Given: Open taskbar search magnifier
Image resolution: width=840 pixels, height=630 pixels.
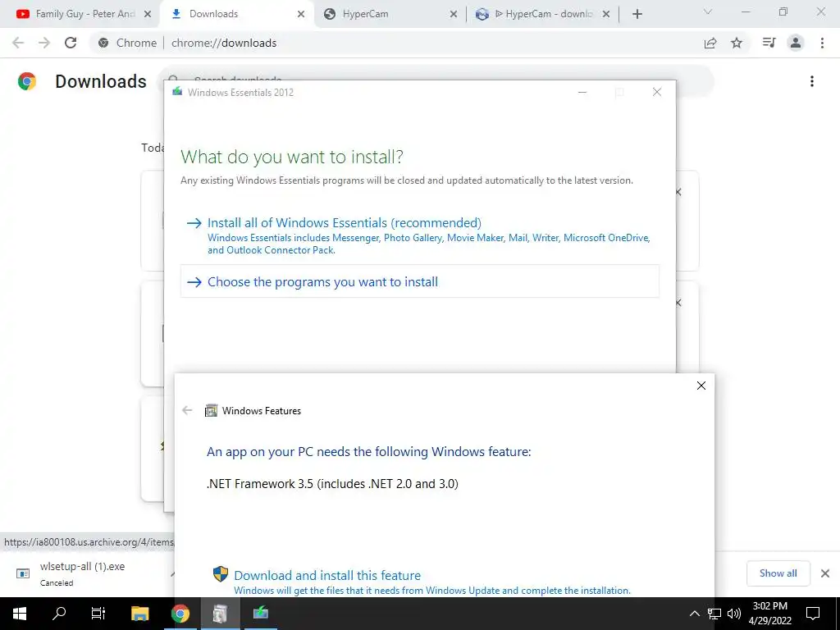Looking at the screenshot, I should 59,614.
